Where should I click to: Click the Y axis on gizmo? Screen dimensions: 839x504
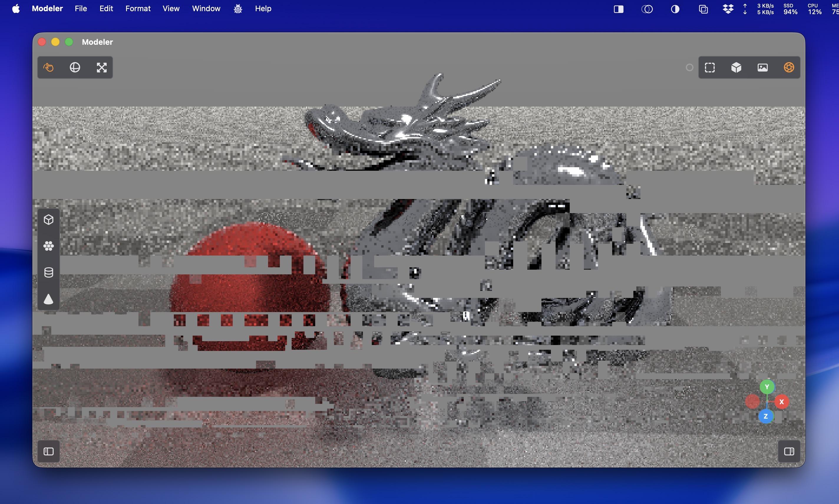point(767,387)
